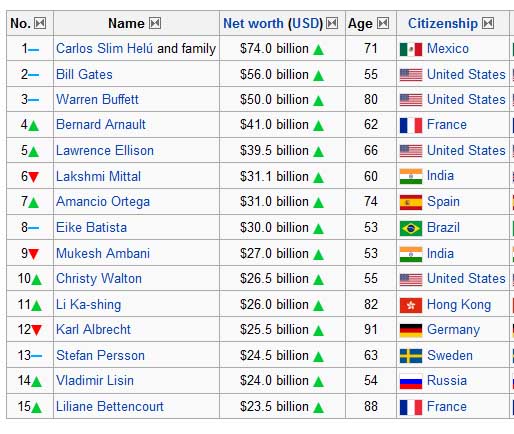The height and width of the screenshot is (434, 514).
Task: Open Germany citizenship link
Action: click(453, 330)
